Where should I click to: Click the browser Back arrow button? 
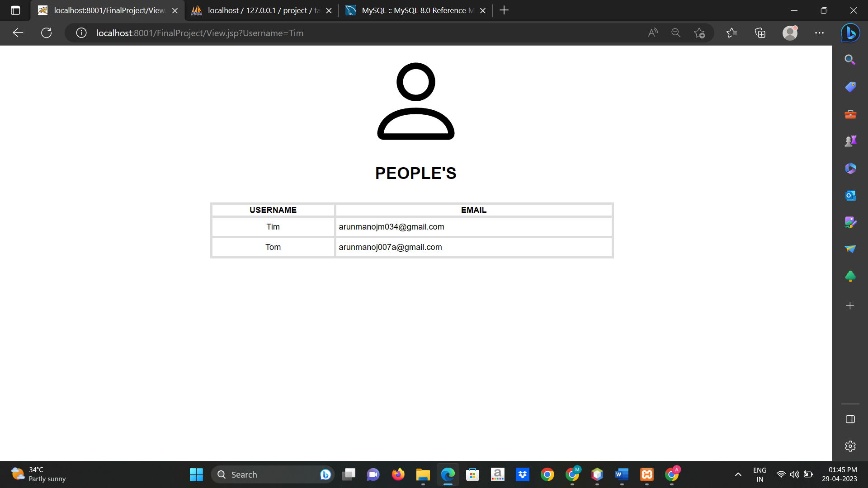(18, 33)
